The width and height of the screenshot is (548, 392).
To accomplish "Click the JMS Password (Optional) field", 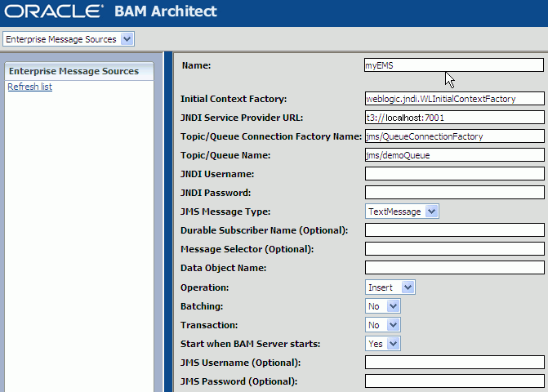I will [454, 381].
